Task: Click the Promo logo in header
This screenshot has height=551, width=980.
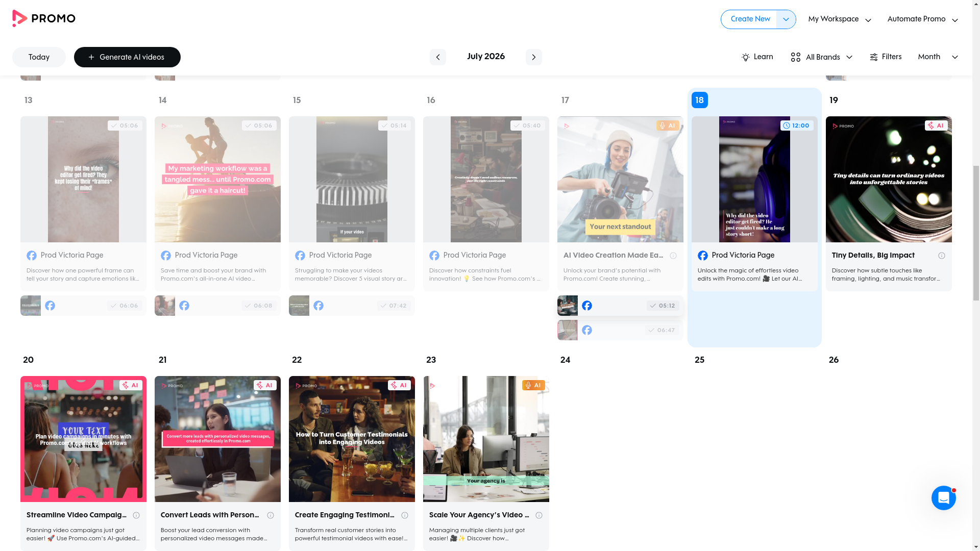Action: (x=43, y=19)
